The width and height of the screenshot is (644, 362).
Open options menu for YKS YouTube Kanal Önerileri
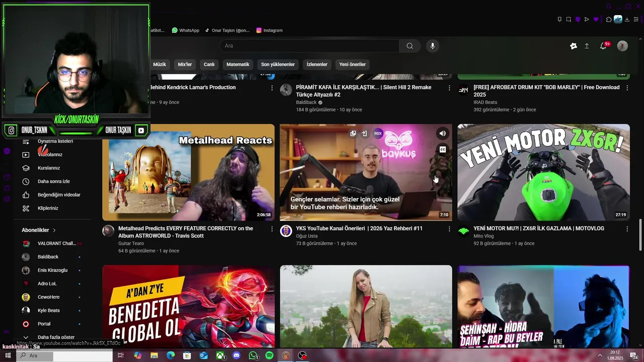[x=449, y=229]
